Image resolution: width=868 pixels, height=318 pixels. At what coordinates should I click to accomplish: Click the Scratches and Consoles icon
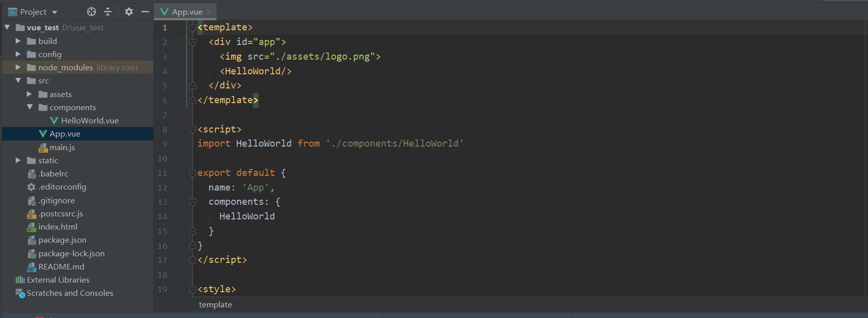[x=20, y=293]
